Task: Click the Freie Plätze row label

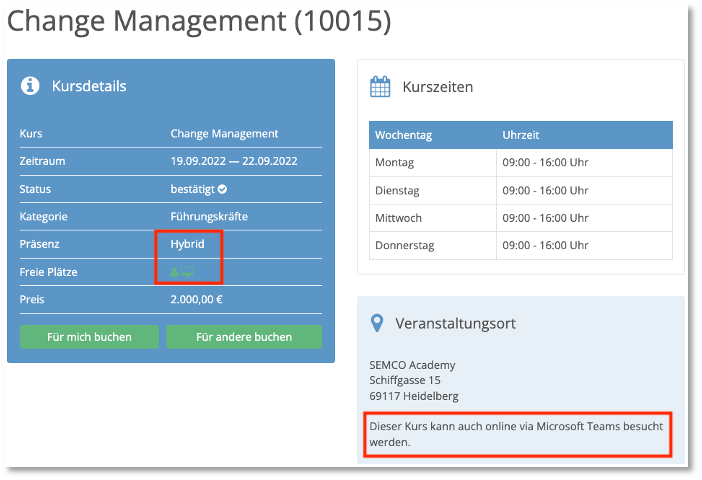Action: (48, 272)
